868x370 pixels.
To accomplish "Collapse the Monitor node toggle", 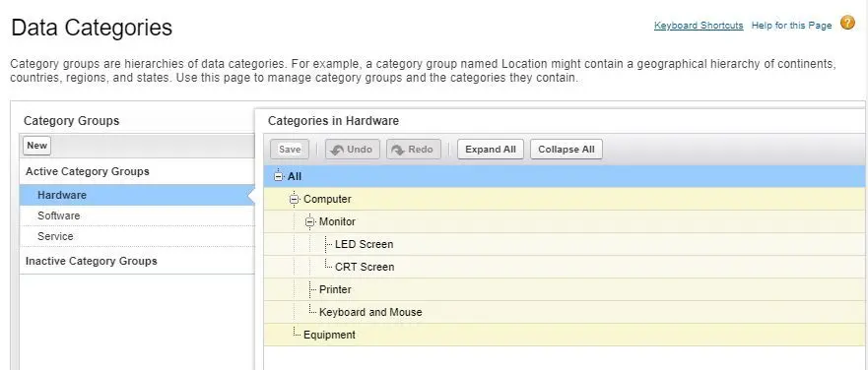I will 309,221.
